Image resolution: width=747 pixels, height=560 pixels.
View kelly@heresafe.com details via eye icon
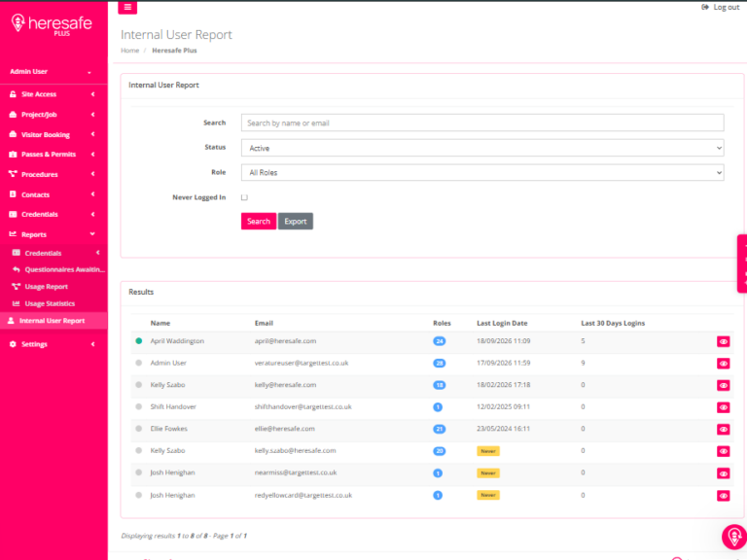point(724,385)
